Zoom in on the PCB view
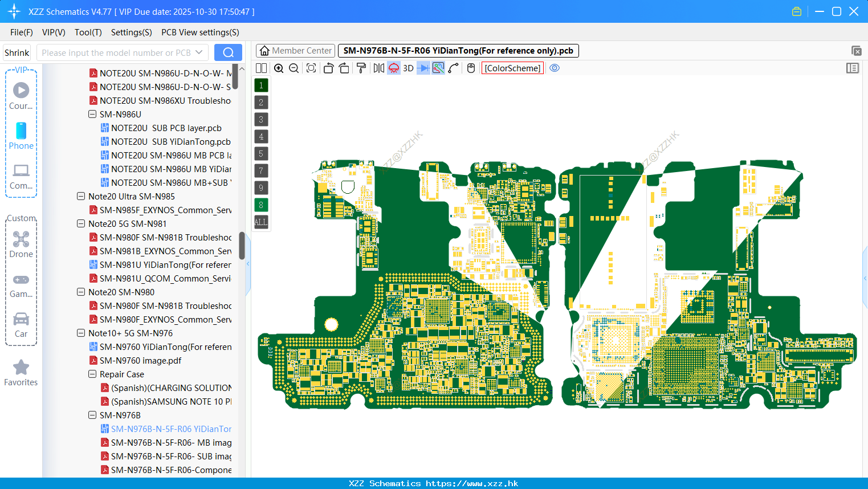This screenshot has height=489, width=868. pos(279,68)
